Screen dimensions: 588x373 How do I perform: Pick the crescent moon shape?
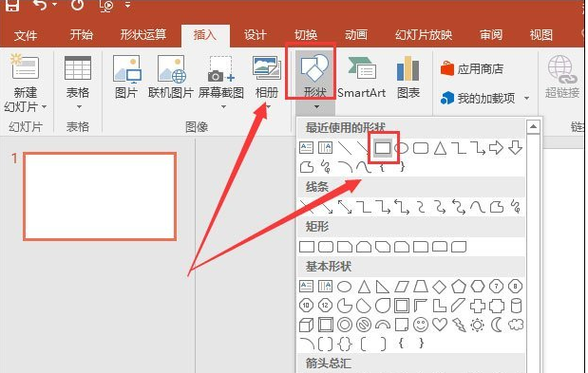pos(497,325)
